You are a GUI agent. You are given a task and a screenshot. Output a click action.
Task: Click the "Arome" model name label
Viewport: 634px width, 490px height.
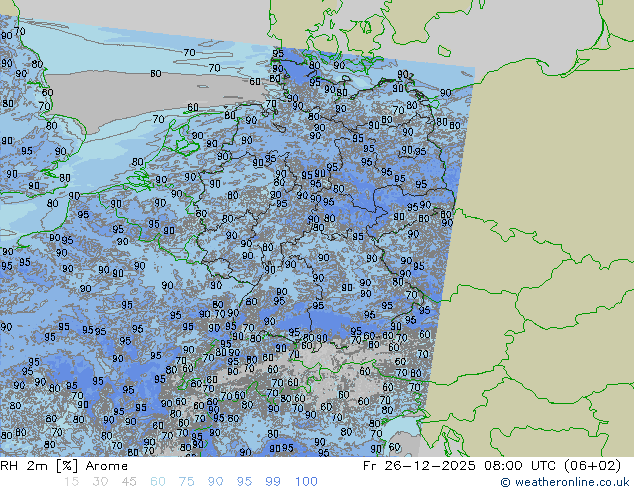107,466
